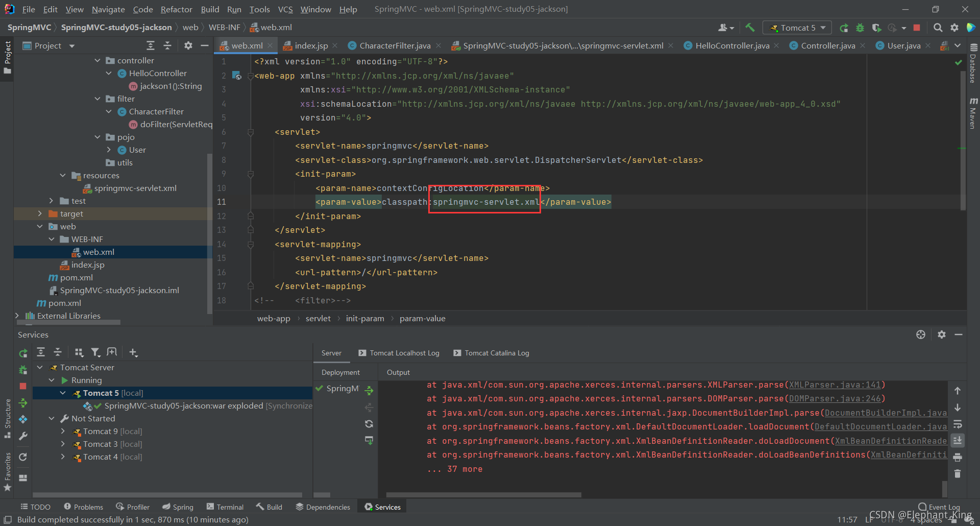
Task: Click the Services panel crosshair icon
Action: coord(921,334)
